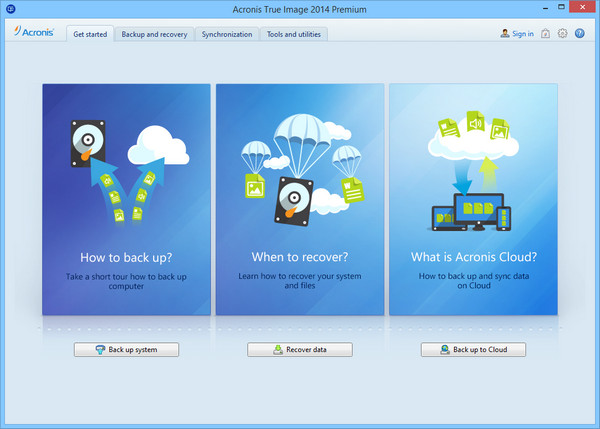This screenshot has width=600, height=429.
Task: Open the settings gear icon
Action: click(563, 34)
